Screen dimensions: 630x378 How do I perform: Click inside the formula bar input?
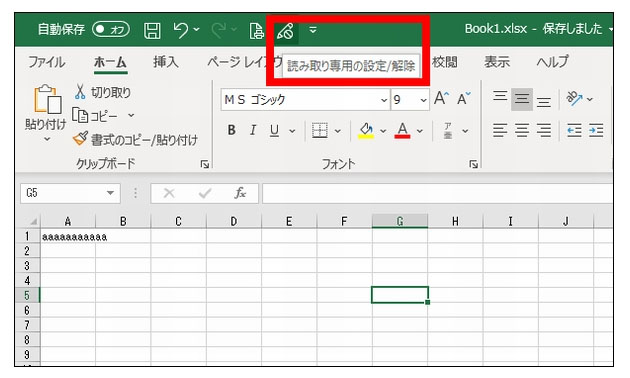click(x=438, y=193)
